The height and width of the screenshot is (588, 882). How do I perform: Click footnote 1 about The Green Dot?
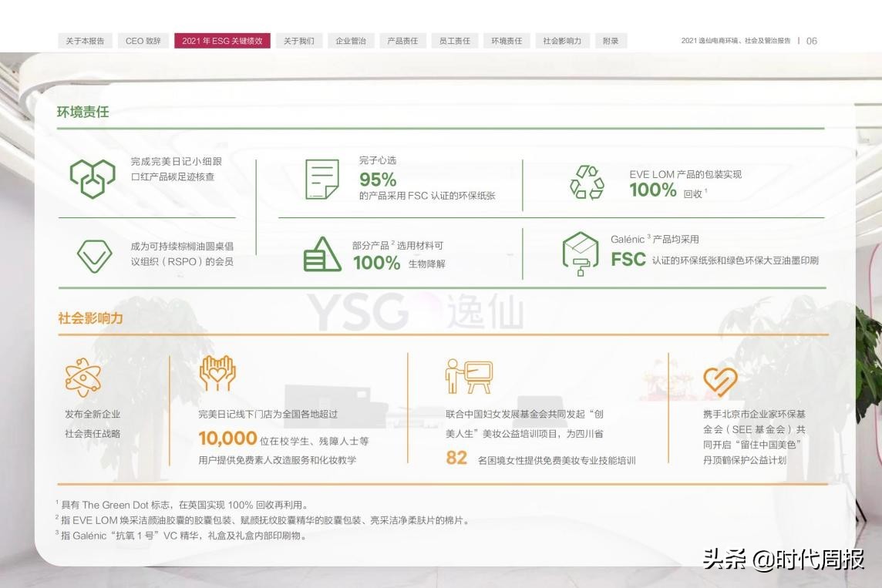tap(182, 505)
